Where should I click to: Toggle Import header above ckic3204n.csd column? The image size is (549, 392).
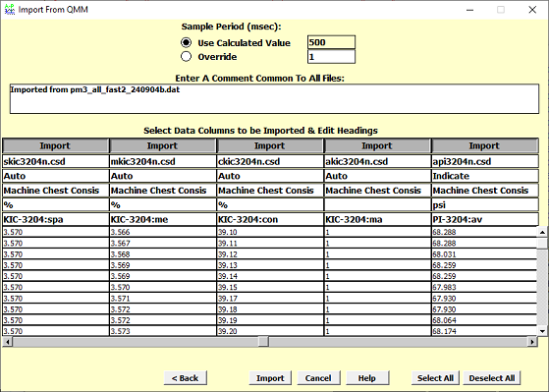click(x=270, y=145)
